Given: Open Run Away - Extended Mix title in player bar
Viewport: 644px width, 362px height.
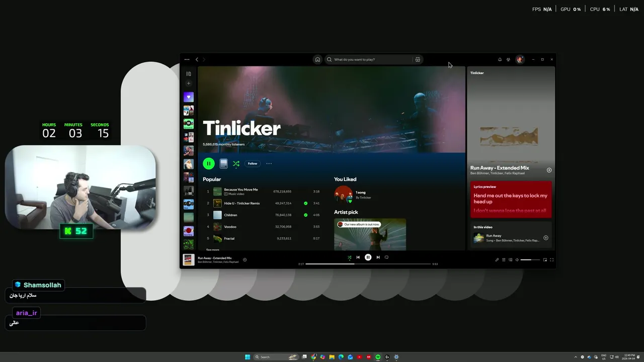Looking at the screenshot, I should (215, 258).
